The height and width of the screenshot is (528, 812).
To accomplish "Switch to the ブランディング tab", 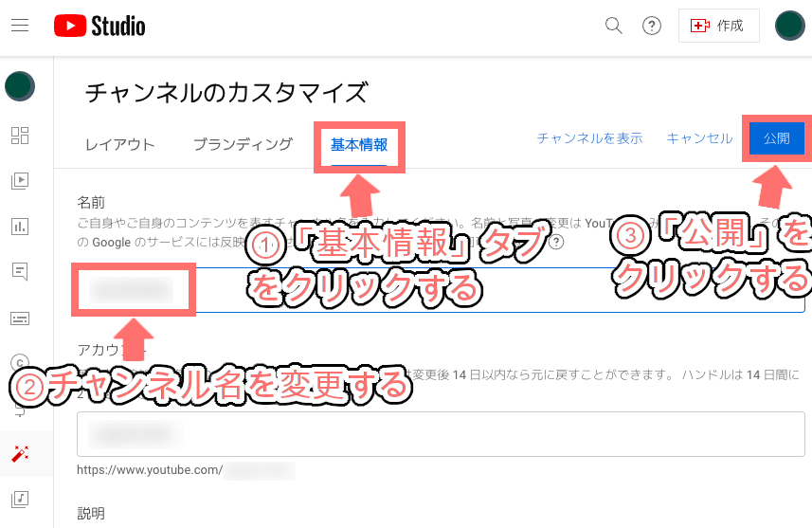I will tap(243, 145).
